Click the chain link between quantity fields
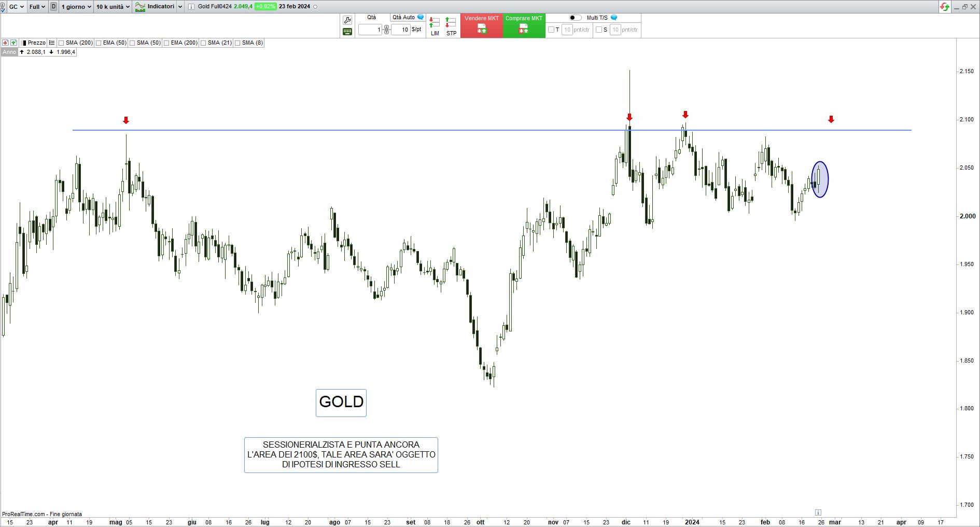 pos(386,30)
